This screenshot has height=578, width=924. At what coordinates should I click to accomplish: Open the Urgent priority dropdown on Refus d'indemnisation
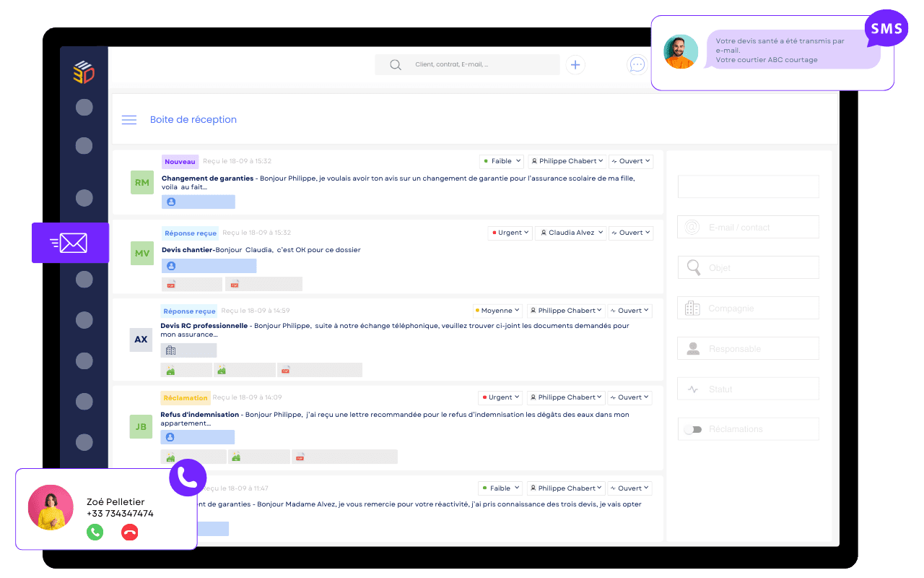pyautogui.click(x=501, y=397)
